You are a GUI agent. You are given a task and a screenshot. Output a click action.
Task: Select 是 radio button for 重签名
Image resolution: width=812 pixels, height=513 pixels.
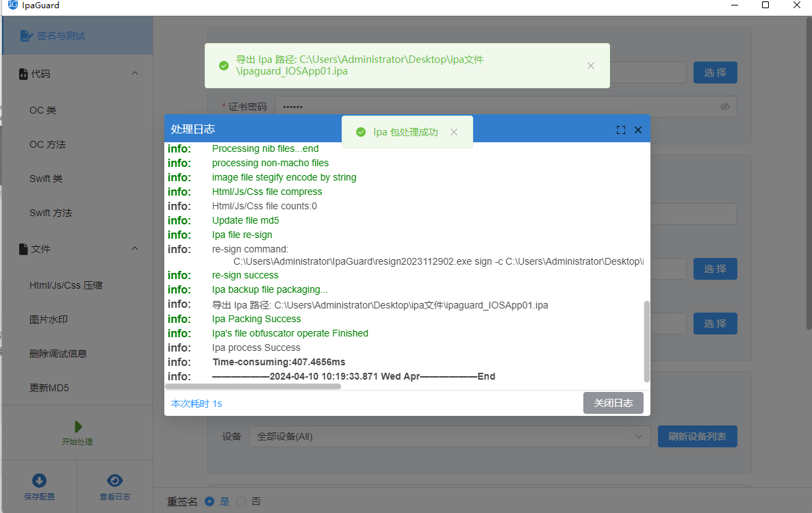click(209, 501)
